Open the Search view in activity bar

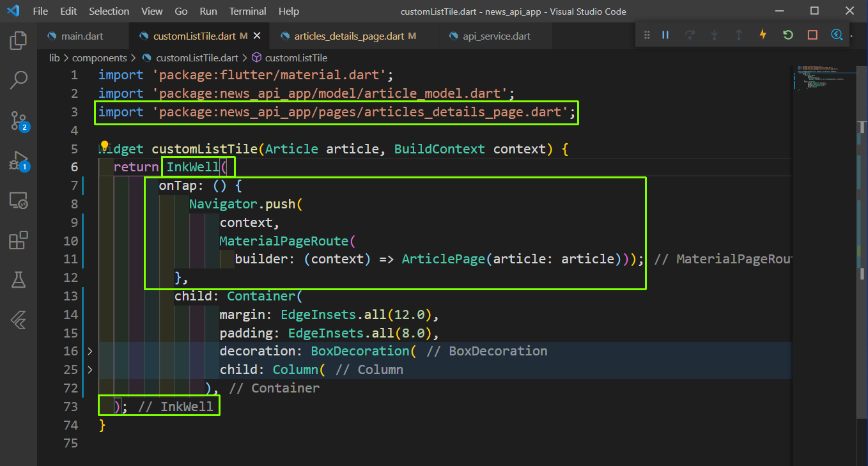point(19,81)
